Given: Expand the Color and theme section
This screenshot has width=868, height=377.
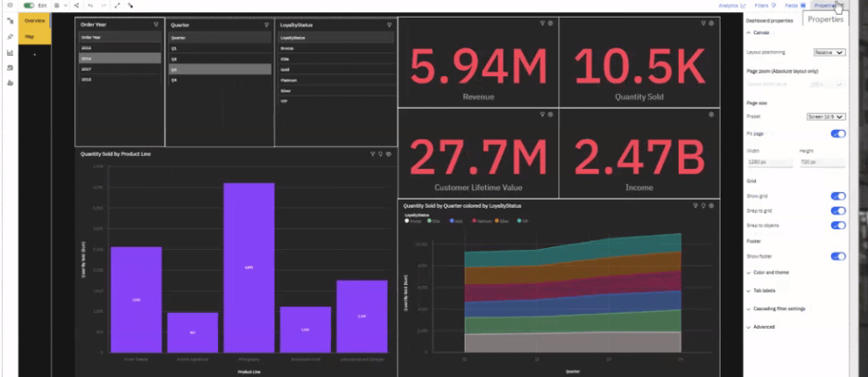Looking at the screenshot, I should click(770, 272).
